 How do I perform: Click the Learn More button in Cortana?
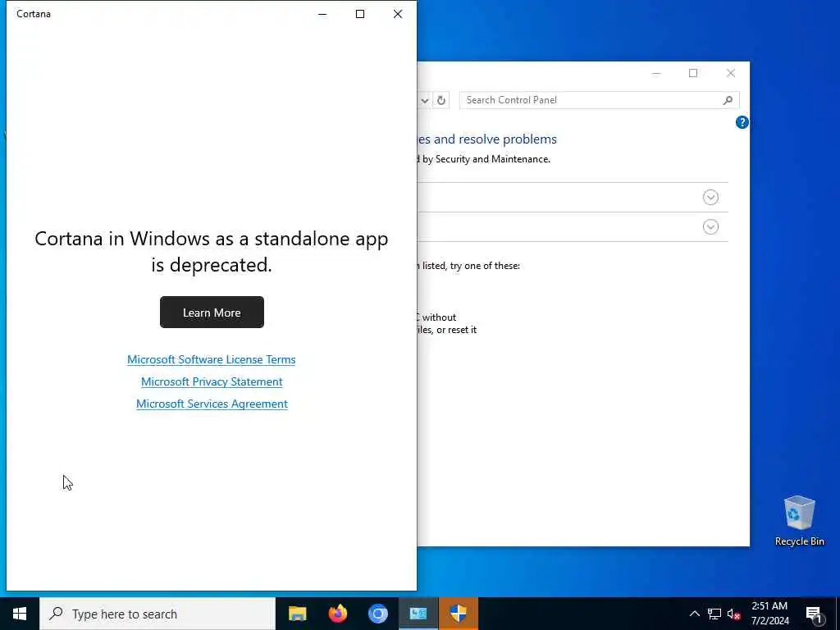pyautogui.click(x=212, y=313)
